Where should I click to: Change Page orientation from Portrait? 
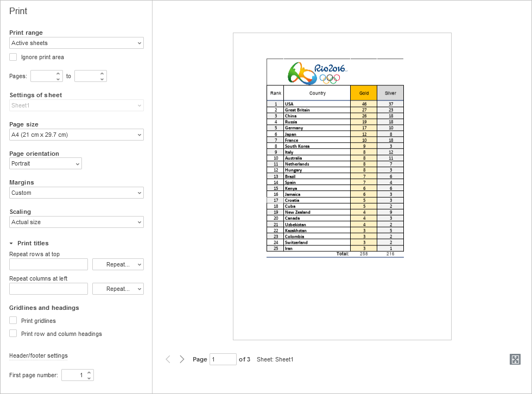(46, 163)
